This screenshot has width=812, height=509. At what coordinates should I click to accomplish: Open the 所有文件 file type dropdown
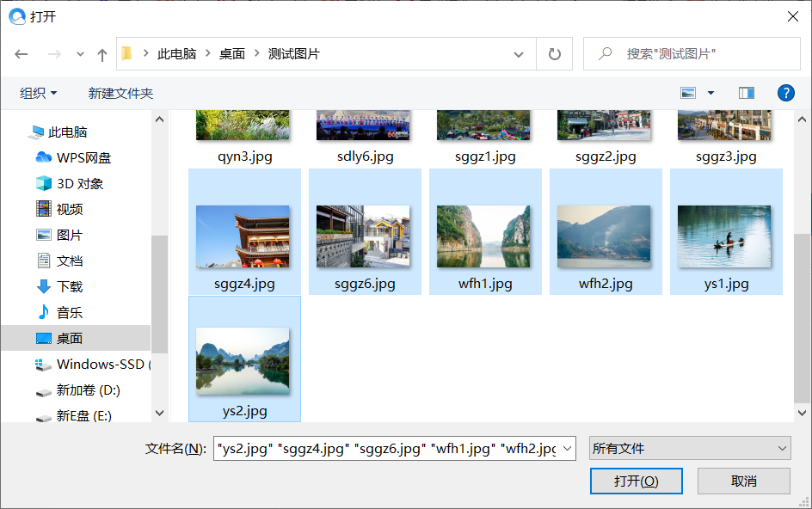tap(689, 448)
